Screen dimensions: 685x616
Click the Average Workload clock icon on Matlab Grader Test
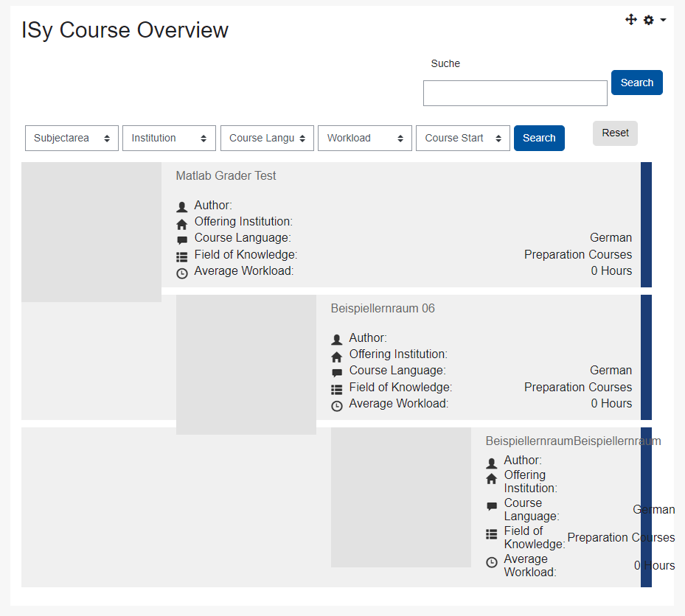[x=181, y=273]
